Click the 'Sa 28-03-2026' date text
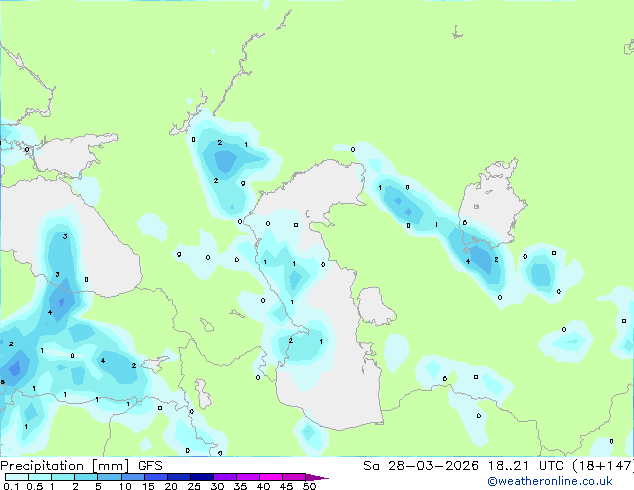Screen dimensions: 634x490 point(421,466)
